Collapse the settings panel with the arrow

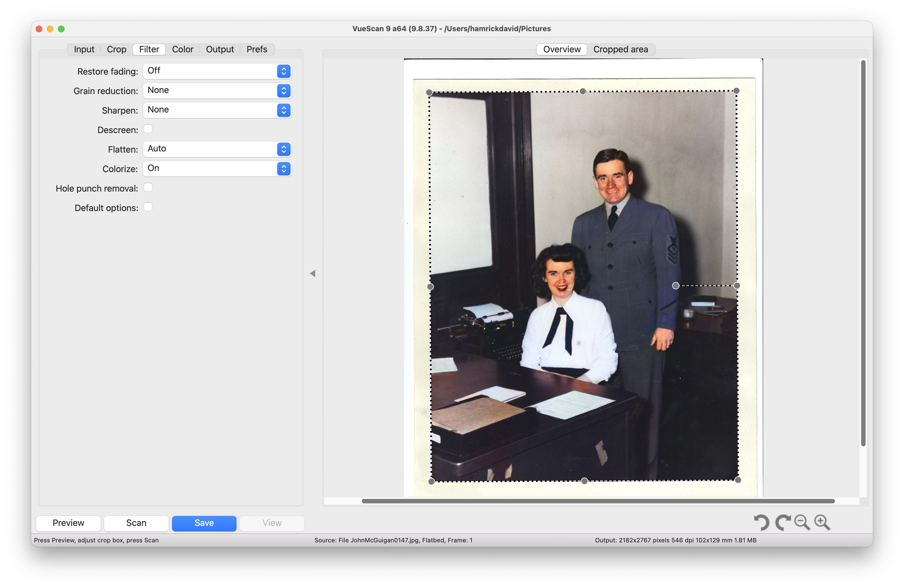click(313, 273)
